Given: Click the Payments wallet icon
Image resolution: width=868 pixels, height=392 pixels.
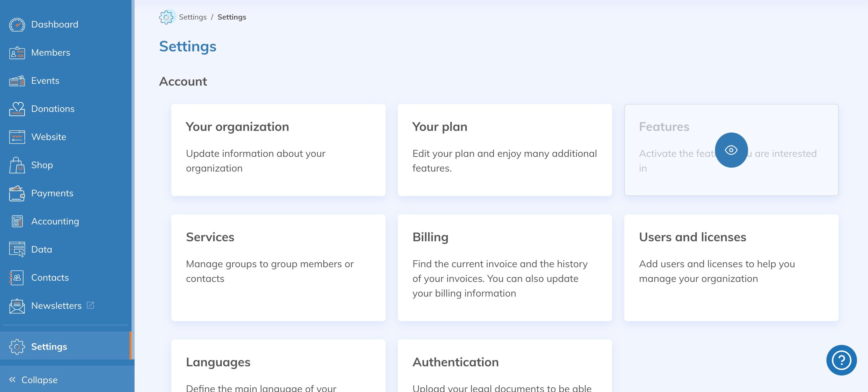Looking at the screenshot, I should (x=17, y=193).
